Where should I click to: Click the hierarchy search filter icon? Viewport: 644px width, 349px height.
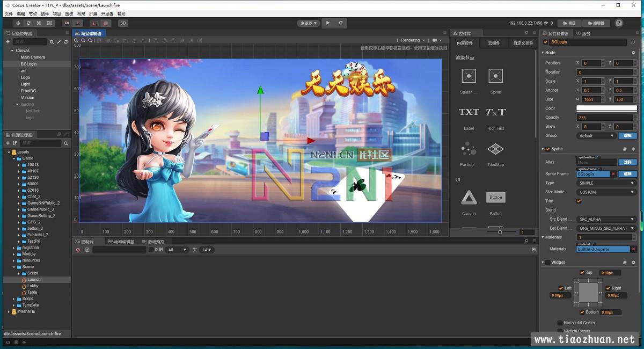point(52,42)
